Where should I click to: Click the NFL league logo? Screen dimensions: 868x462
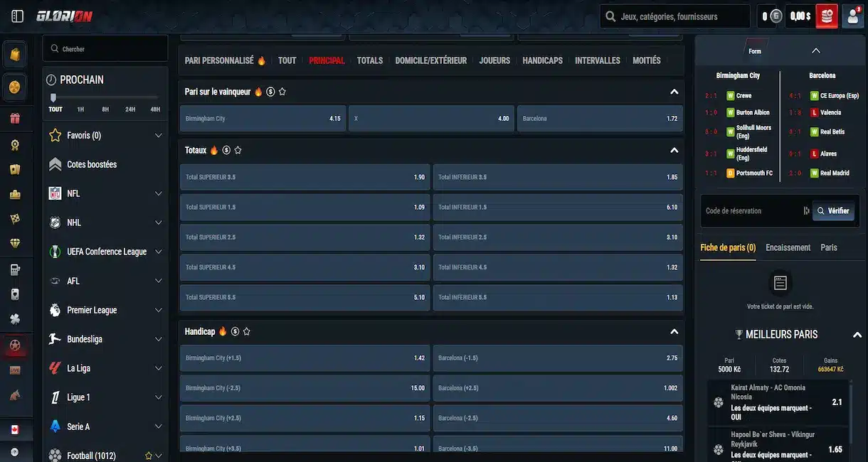pos(55,193)
